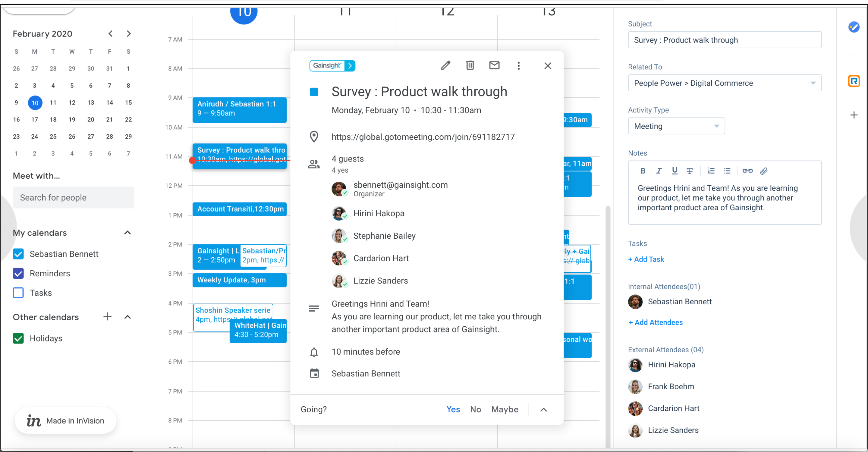Click the bell reminder icon

pyautogui.click(x=314, y=352)
